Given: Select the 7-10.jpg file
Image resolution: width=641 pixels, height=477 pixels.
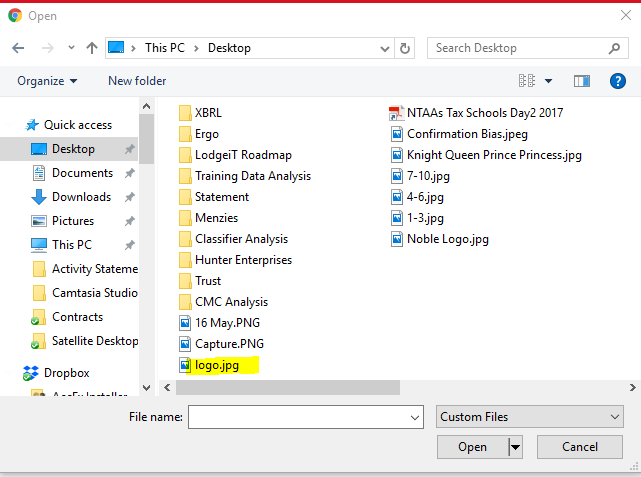Looking at the screenshot, I should 420,176.
